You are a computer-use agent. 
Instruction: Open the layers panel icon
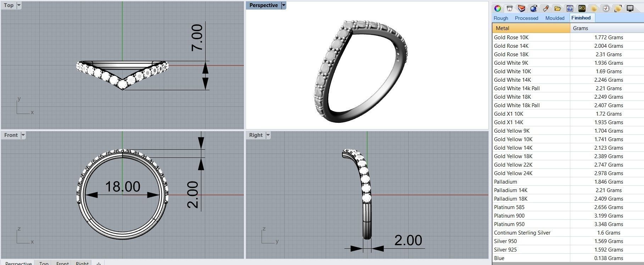coord(521,8)
